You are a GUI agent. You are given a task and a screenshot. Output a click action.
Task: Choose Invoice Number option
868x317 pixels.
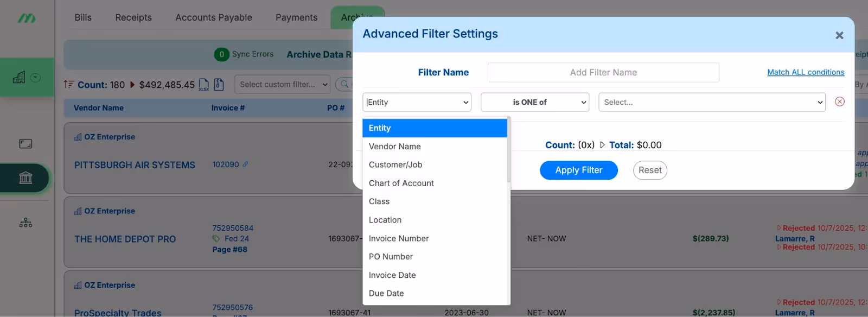click(x=435, y=238)
